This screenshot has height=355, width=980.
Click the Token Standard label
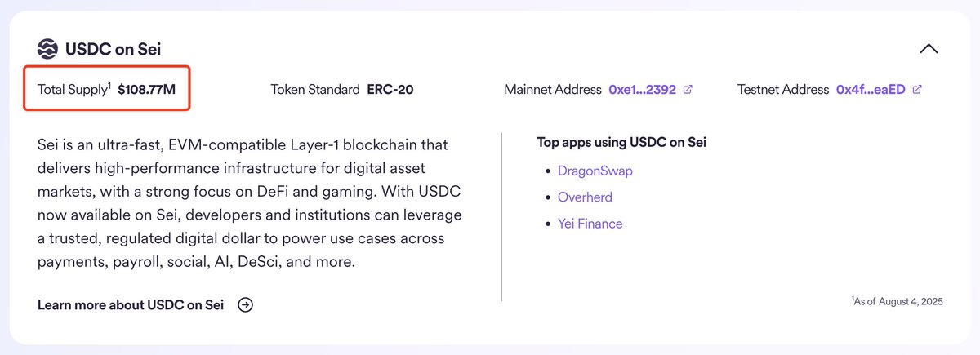[x=315, y=90]
